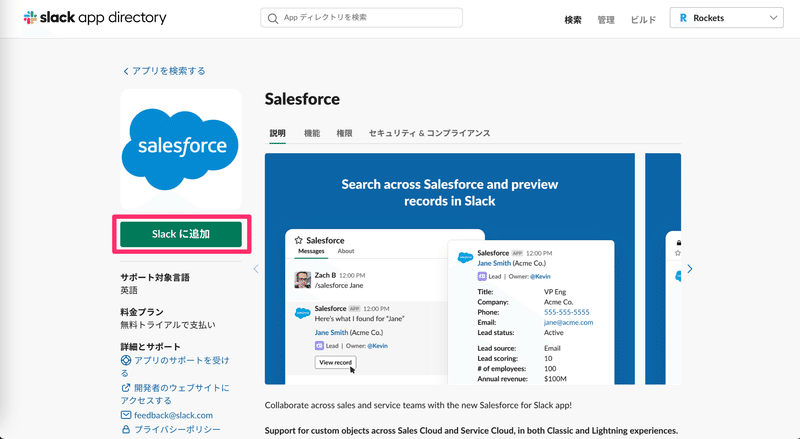Select the 機能 tab
The height and width of the screenshot is (439, 800).
312,133
